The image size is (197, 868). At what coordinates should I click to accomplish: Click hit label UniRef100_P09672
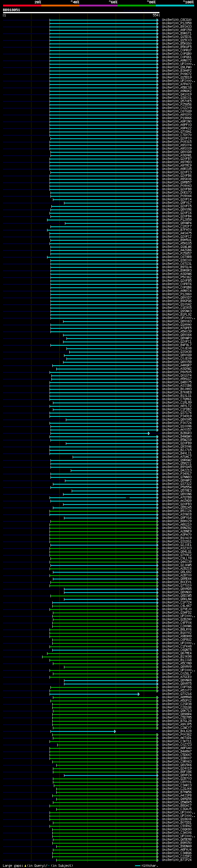pos(176,74)
